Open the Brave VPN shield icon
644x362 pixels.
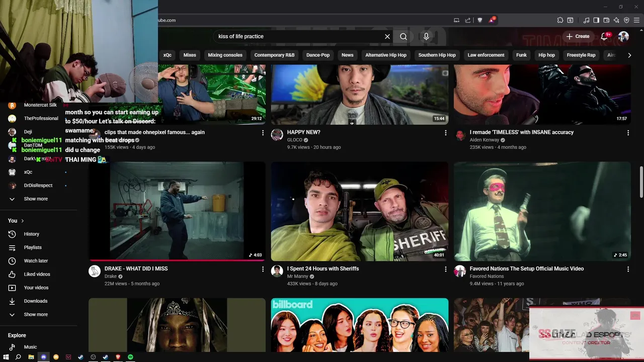pyautogui.click(x=626, y=20)
